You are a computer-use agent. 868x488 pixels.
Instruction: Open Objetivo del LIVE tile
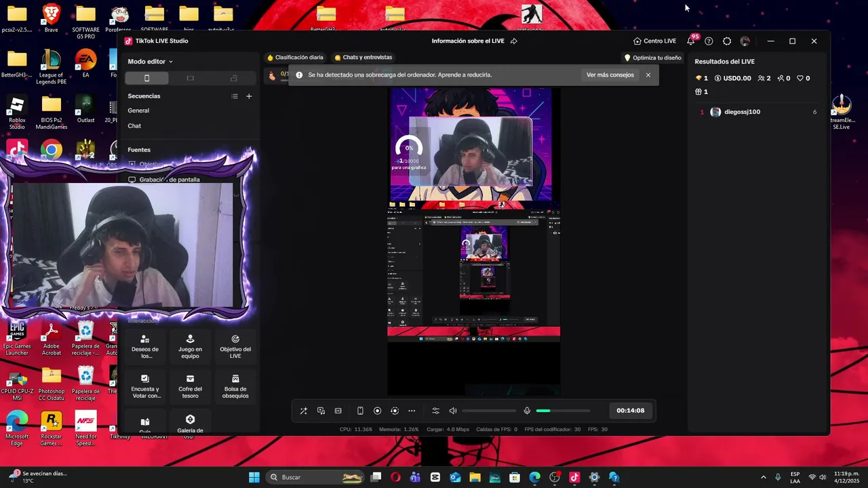tap(235, 346)
